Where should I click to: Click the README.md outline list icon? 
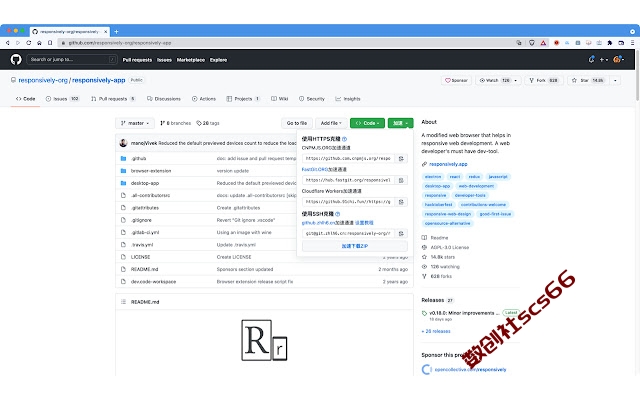point(123,302)
